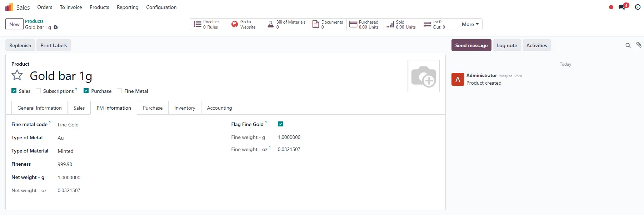
Task: Enable the Fine Metal checkbox
Action: tap(119, 91)
